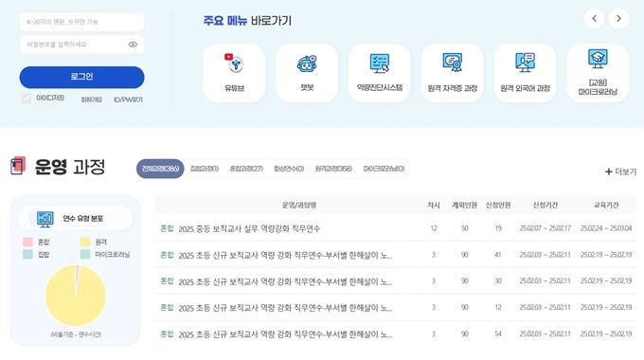Click the blue 집합 legend swatch
Viewport: 644px width, 360px height.
[27, 255]
